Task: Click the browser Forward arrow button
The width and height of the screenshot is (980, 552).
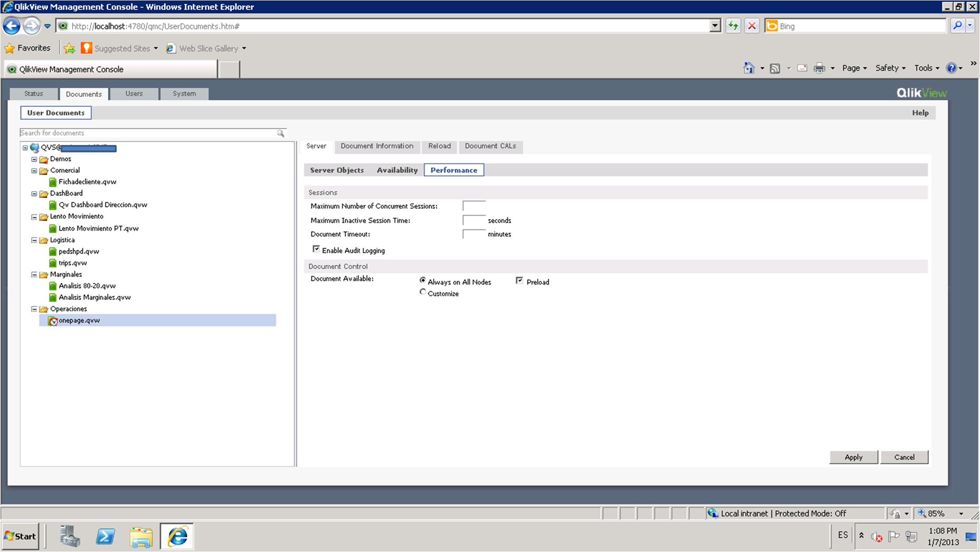Action: pos(31,26)
